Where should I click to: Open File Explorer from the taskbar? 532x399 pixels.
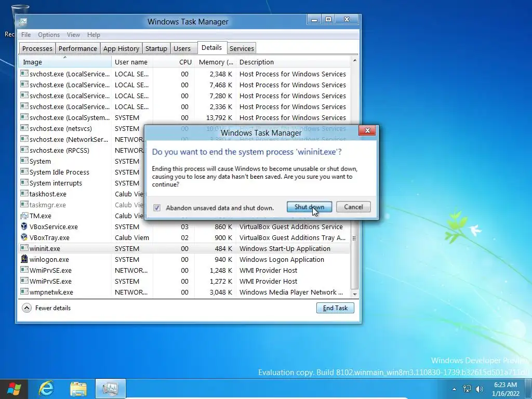(x=78, y=389)
